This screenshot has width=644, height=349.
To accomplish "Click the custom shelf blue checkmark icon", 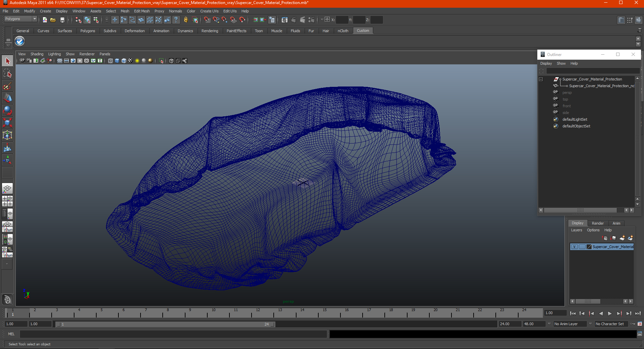I will 20,41.
